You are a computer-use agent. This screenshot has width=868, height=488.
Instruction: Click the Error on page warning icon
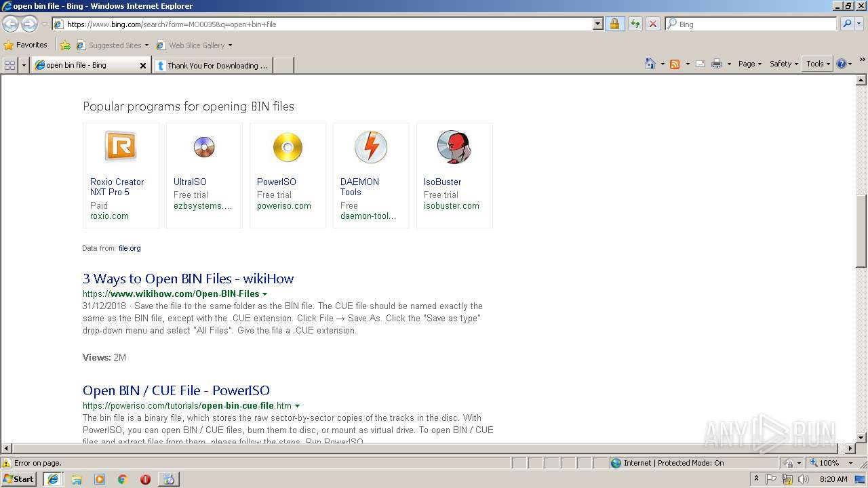(x=7, y=464)
